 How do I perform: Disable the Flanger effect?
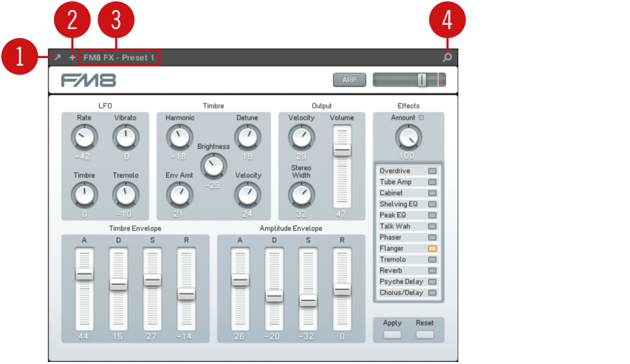(432, 248)
